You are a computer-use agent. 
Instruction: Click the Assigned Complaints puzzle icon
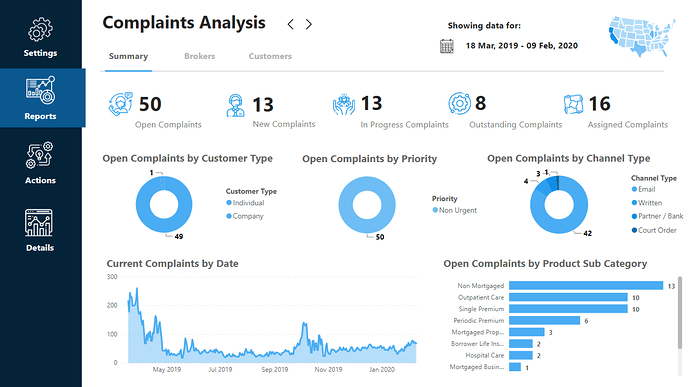tap(573, 104)
